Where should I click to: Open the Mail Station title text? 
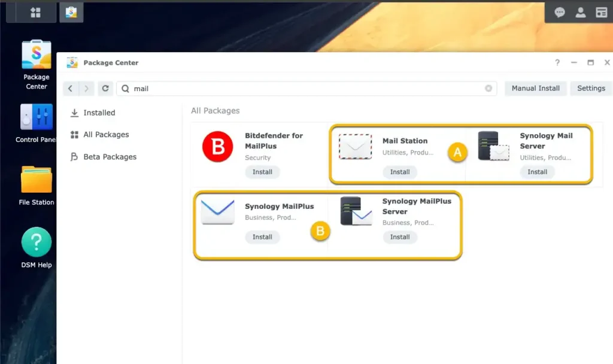pos(405,141)
